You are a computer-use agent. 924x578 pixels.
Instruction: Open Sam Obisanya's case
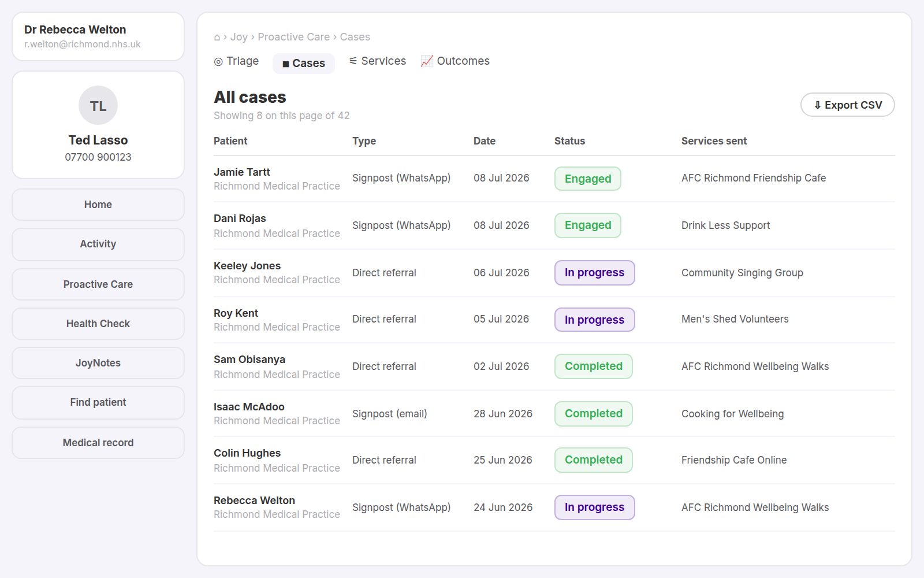tap(554, 366)
